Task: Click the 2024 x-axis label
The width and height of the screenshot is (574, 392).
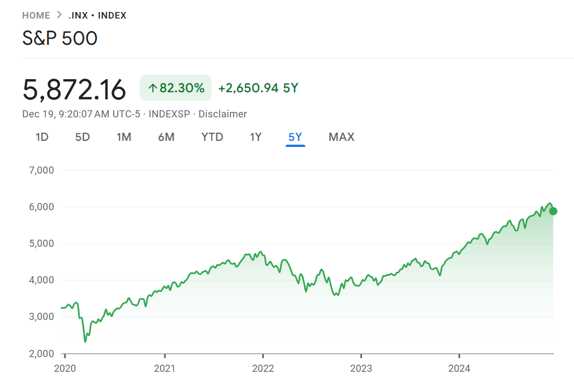Action: pos(459,369)
